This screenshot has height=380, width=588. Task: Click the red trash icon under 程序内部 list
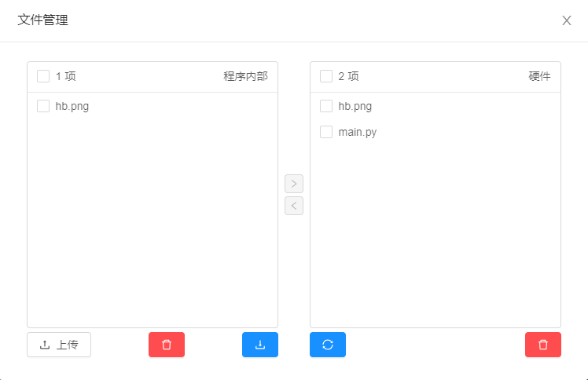167,345
